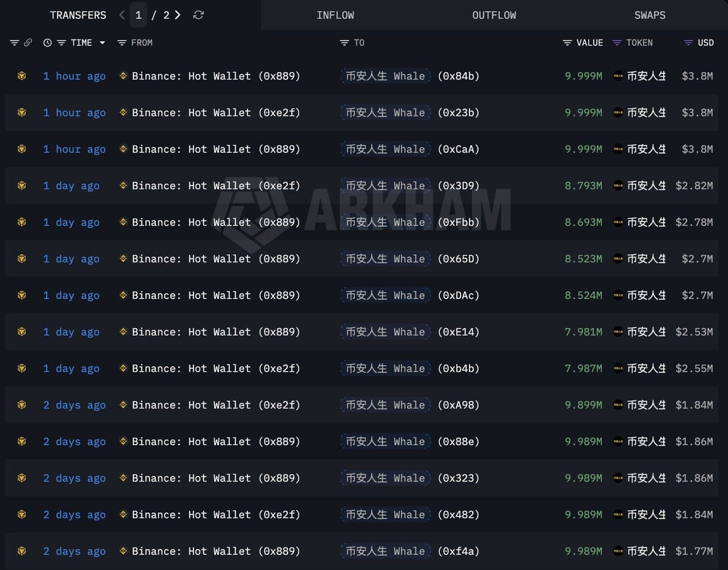Open the TIME sort direction dropdown arrow
Image resolution: width=728 pixels, height=570 pixels.
coord(102,42)
